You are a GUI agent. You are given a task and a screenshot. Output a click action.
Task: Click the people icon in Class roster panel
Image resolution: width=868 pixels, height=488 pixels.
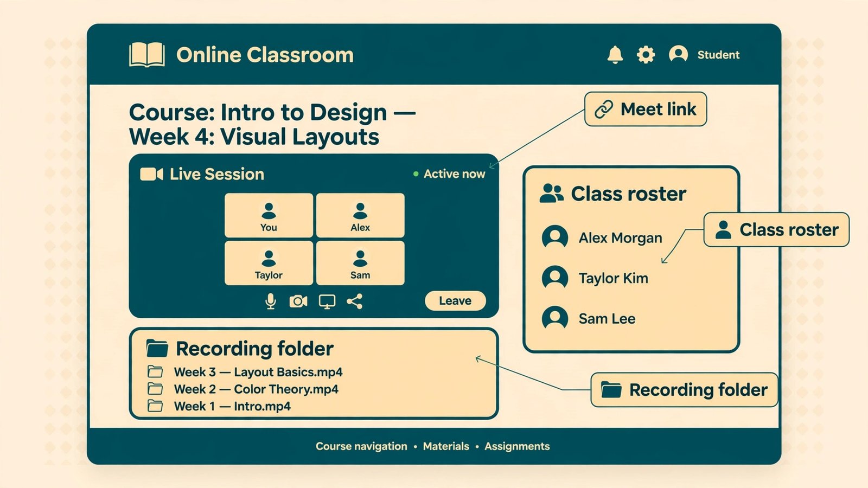tap(551, 194)
